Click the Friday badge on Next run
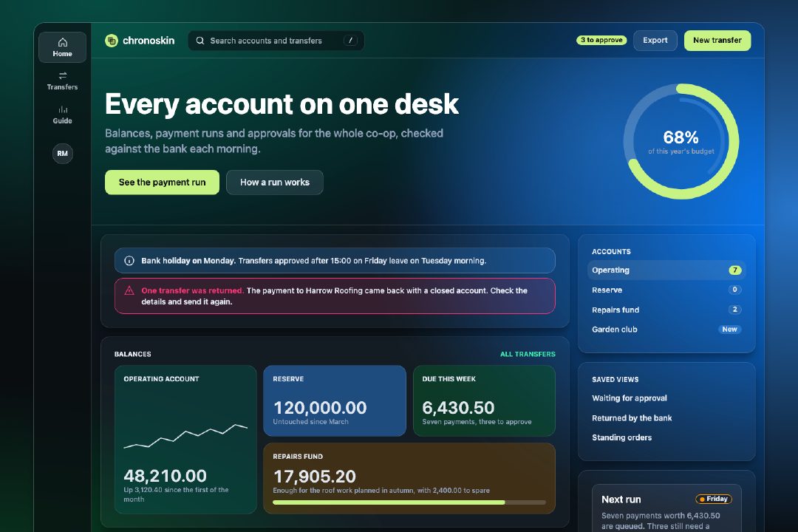The height and width of the screenshot is (532, 798). click(714, 499)
